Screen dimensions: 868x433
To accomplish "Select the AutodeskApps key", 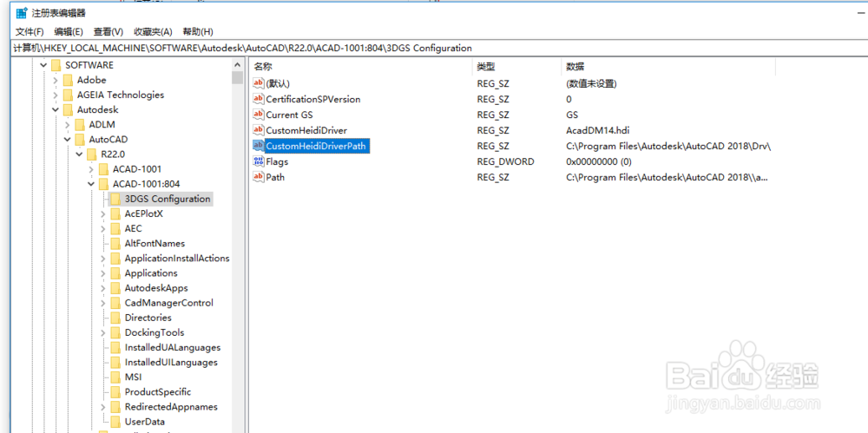I will click(156, 288).
